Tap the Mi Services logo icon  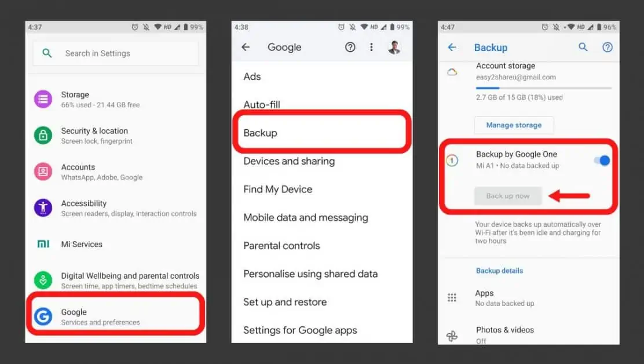pos(43,244)
